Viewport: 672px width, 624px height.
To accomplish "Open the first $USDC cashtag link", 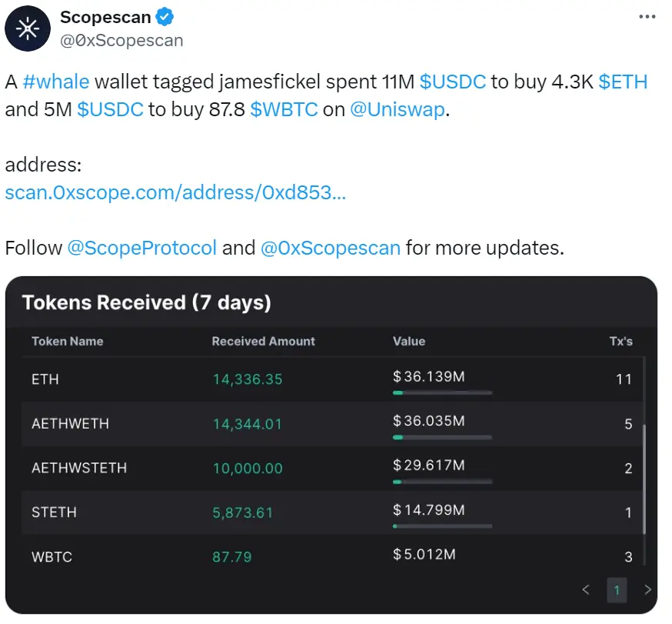I will (453, 82).
